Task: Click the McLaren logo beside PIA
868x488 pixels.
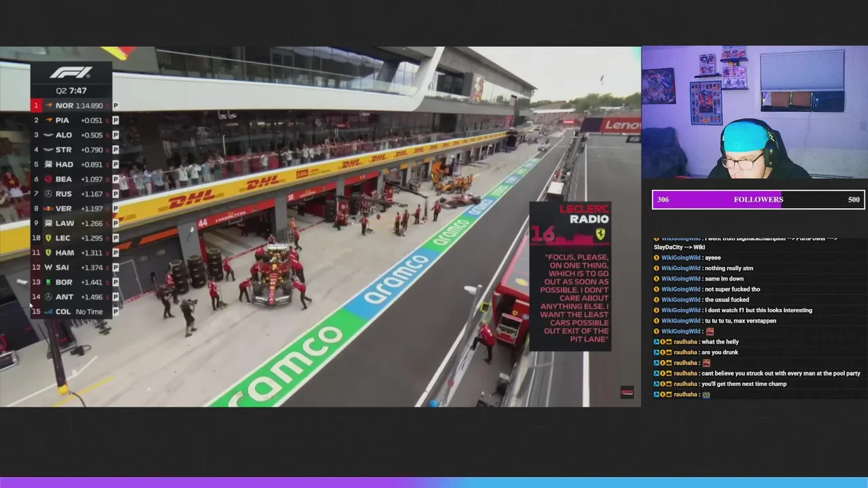Action: click(48, 121)
